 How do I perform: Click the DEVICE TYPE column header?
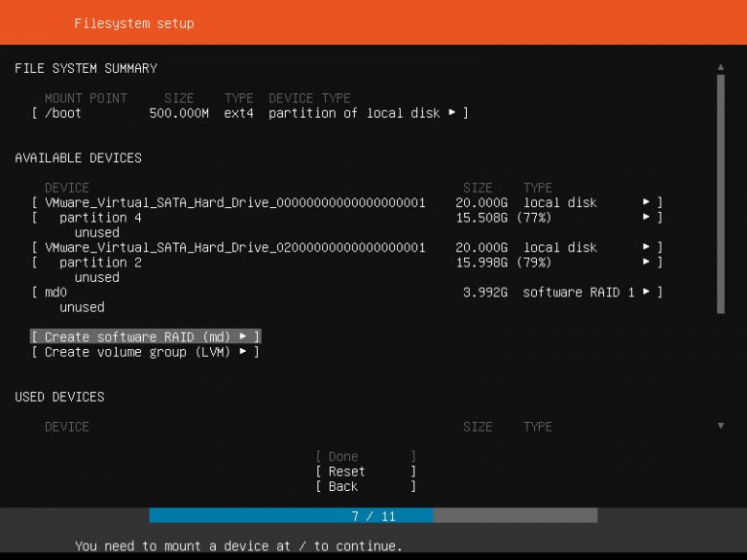click(309, 98)
